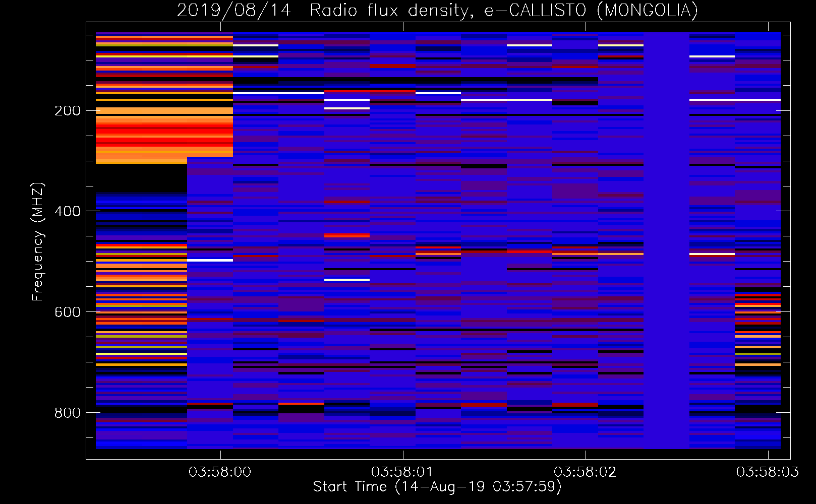
Task: Click the '03:58:03' time tick label
Action: pyautogui.click(x=768, y=472)
